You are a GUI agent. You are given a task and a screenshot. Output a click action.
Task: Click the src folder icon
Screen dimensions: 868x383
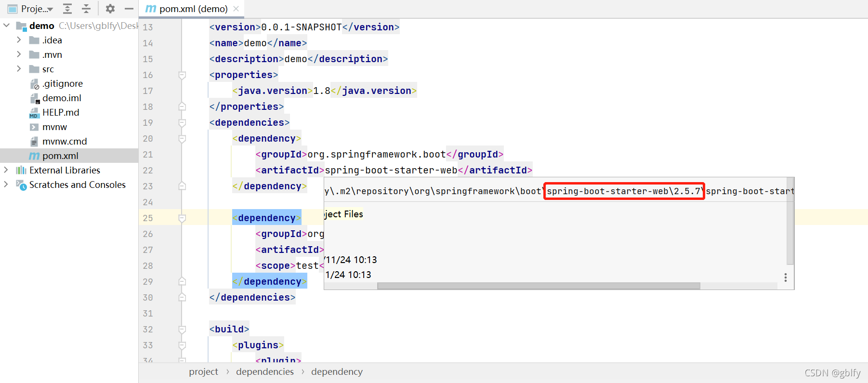tap(34, 69)
